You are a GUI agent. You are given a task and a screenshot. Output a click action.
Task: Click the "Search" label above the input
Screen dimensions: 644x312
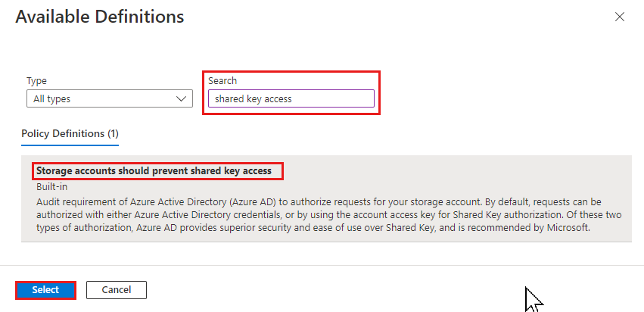coord(222,80)
